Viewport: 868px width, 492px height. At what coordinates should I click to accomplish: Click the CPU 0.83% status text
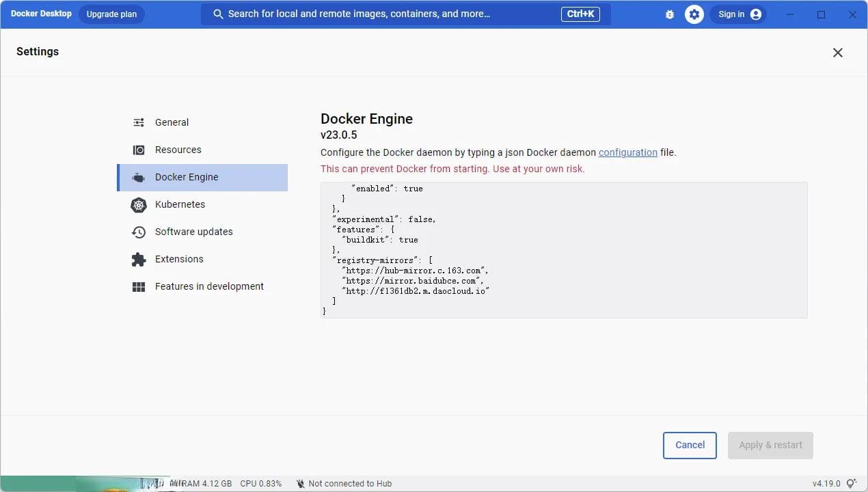[x=260, y=484]
